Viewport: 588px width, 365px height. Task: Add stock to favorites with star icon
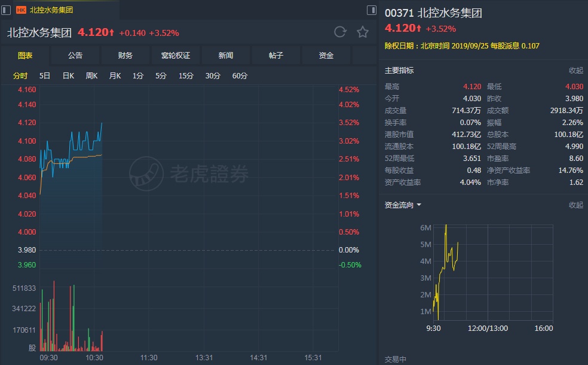[363, 32]
